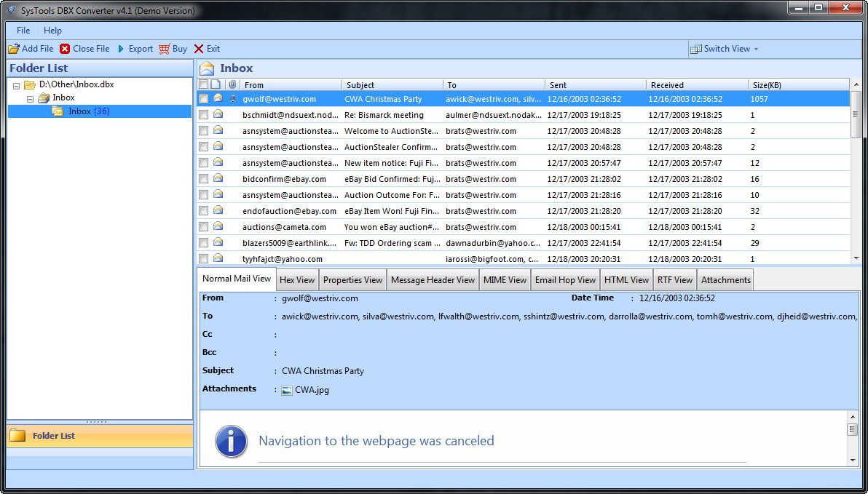
Task: Click the envelope icon of the bidconfirm@ebay.com message
Action: point(218,179)
